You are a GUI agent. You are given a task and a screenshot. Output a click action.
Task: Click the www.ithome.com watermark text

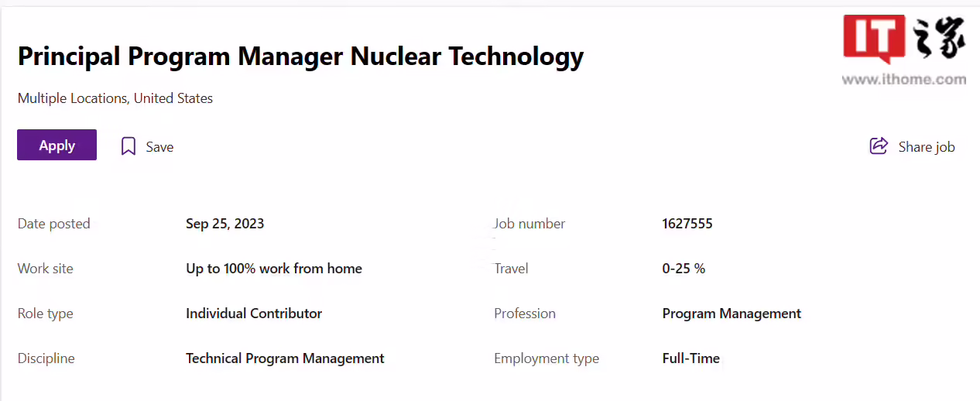[903, 79]
